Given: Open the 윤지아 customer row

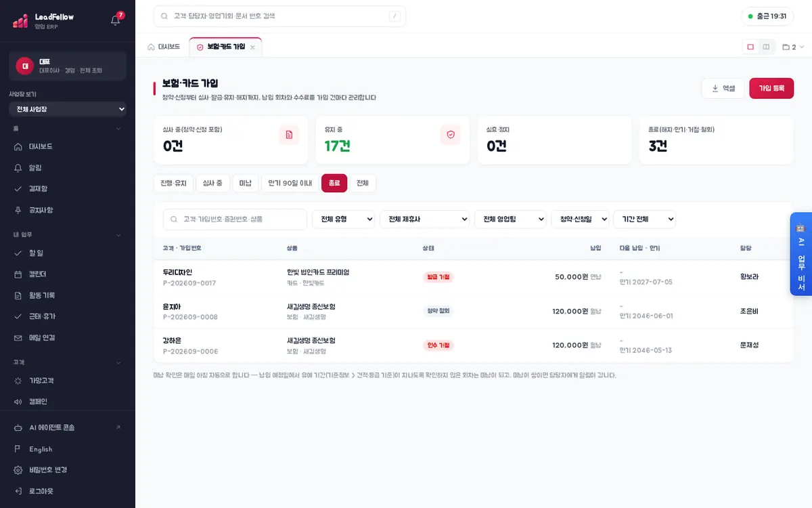Looking at the screenshot, I should [x=473, y=311].
